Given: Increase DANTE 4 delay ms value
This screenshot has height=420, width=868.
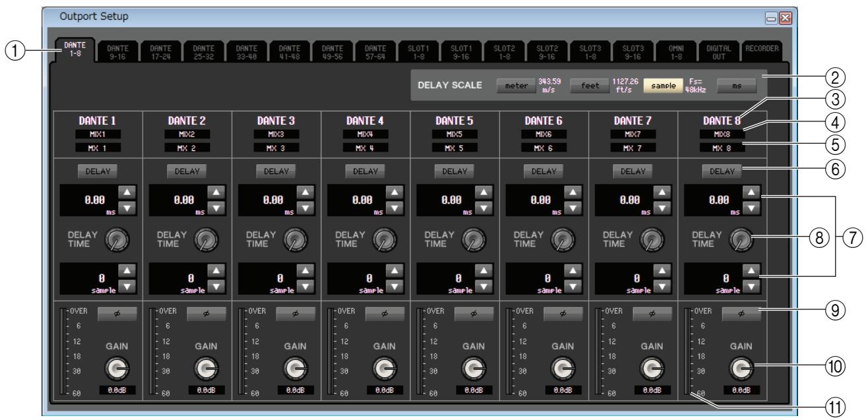Looking at the screenshot, I should (393, 193).
